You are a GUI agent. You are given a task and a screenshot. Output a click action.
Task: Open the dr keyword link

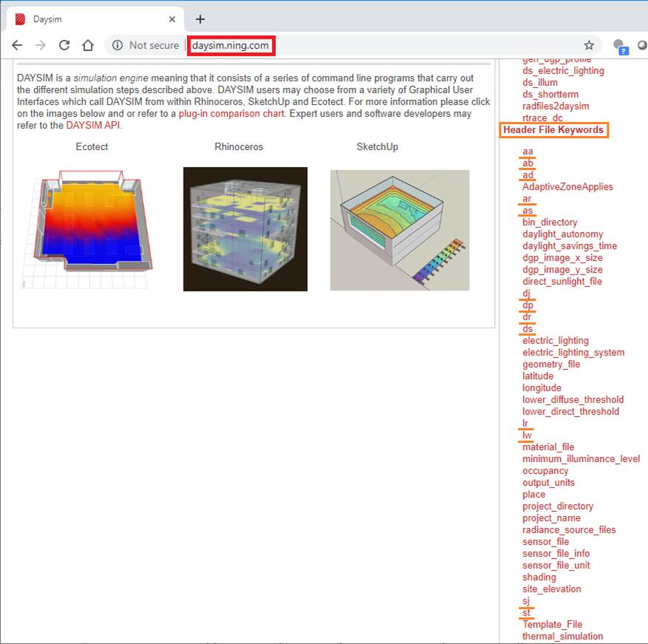pos(527,317)
